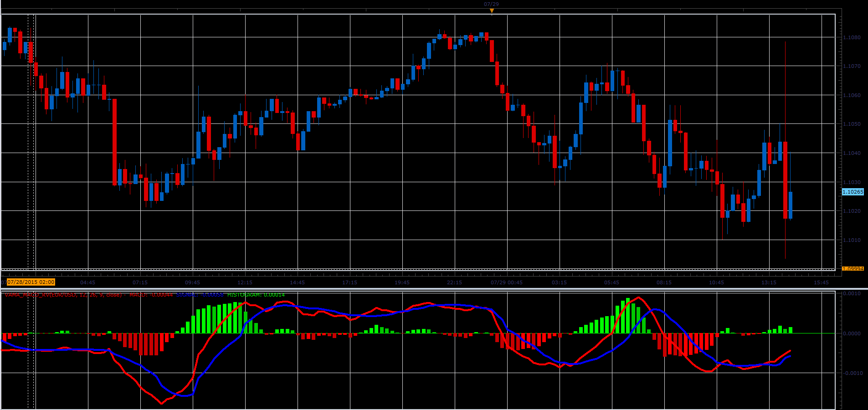Click the 05:45 time axis label

click(x=612, y=282)
